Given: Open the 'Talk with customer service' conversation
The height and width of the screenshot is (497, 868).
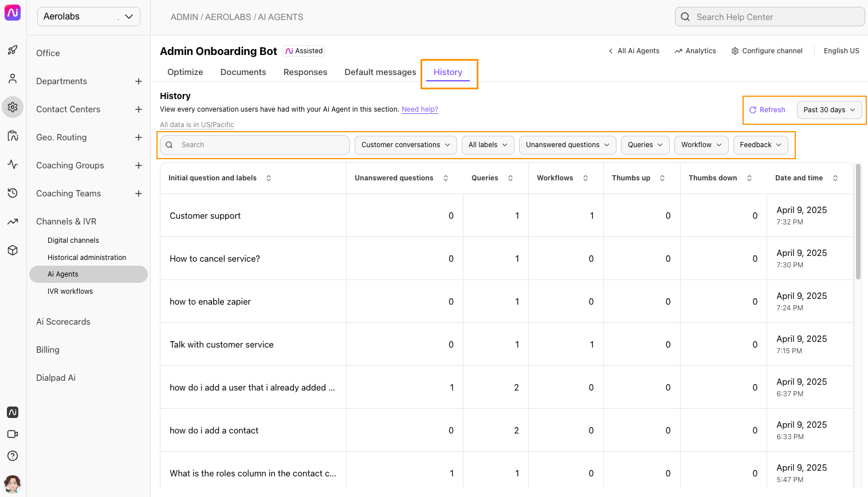Looking at the screenshot, I should point(222,345).
